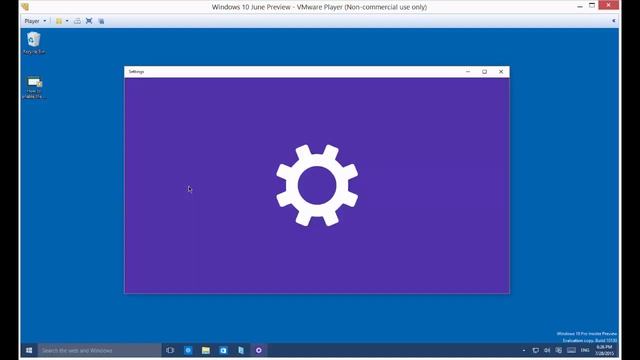This screenshot has height=360, width=640.
Task: Click the yellow power/suspend icon in VMware toolbar
Action: 59,21
